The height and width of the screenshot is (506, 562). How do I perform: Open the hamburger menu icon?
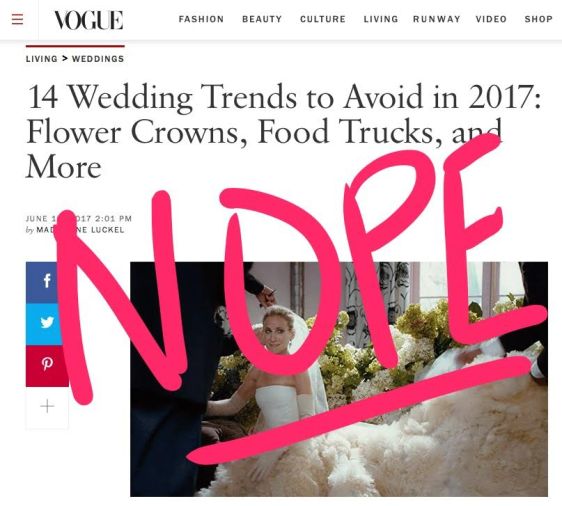click(x=17, y=19)
